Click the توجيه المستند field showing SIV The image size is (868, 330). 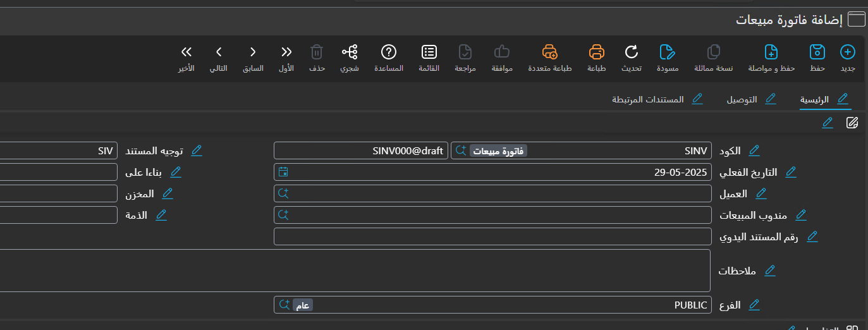coord(59,150)
